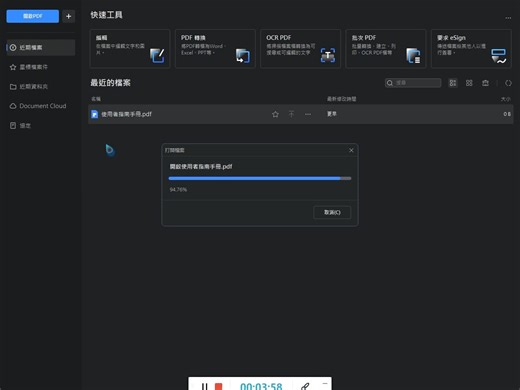Switch to list view layout icon

pos(453,83)
